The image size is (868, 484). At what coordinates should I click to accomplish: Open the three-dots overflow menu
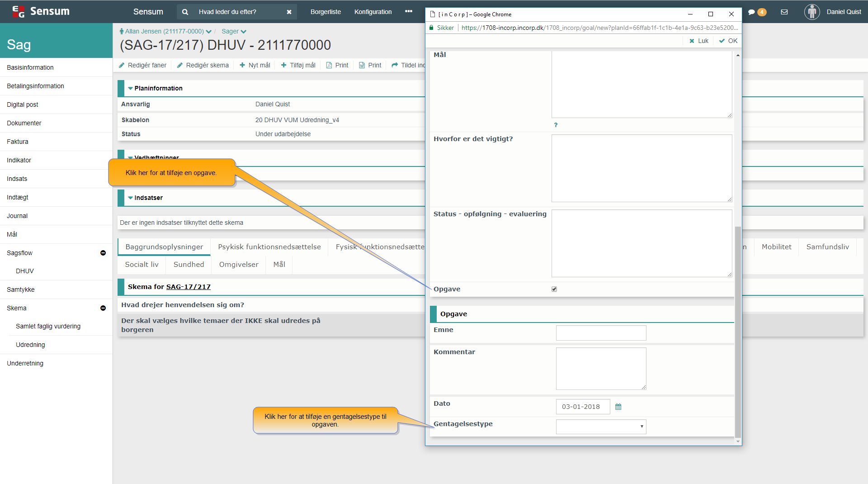[409, 11]
